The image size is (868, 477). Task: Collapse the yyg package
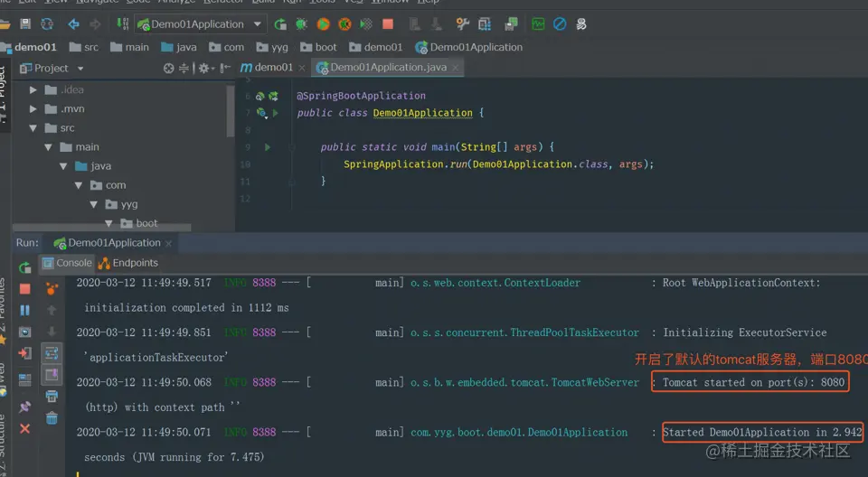tap(93, 204)
